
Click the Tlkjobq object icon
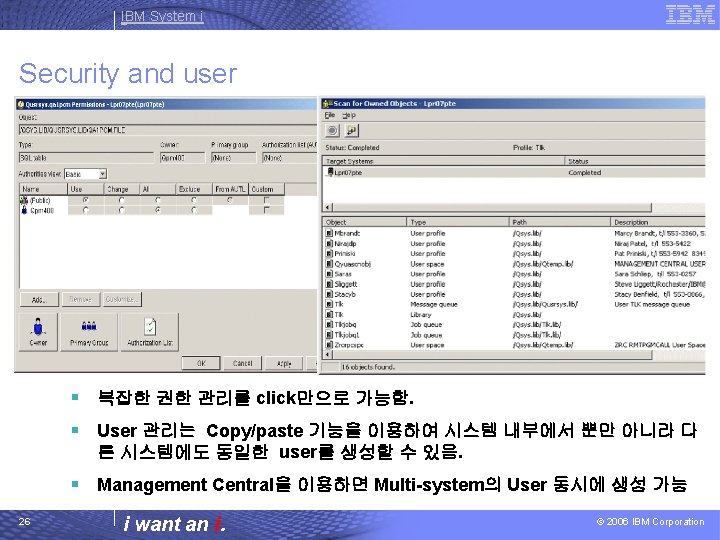tap(329, 324)
